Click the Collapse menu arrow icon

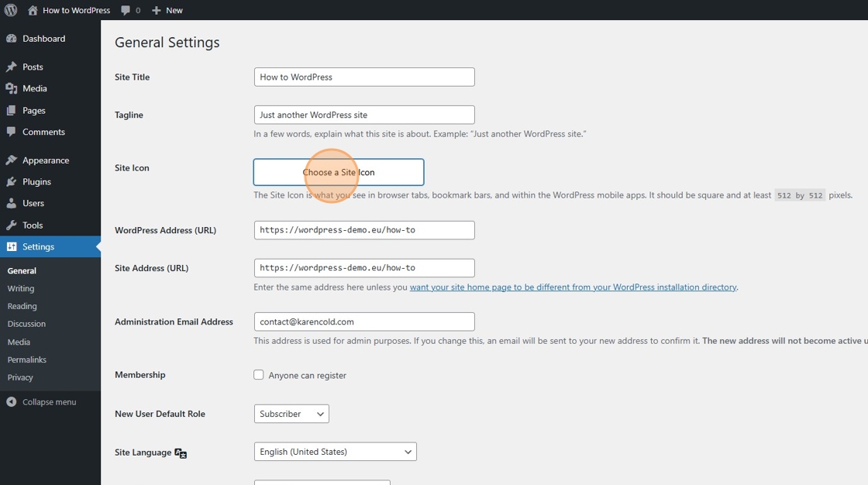[x=11, y=402]
